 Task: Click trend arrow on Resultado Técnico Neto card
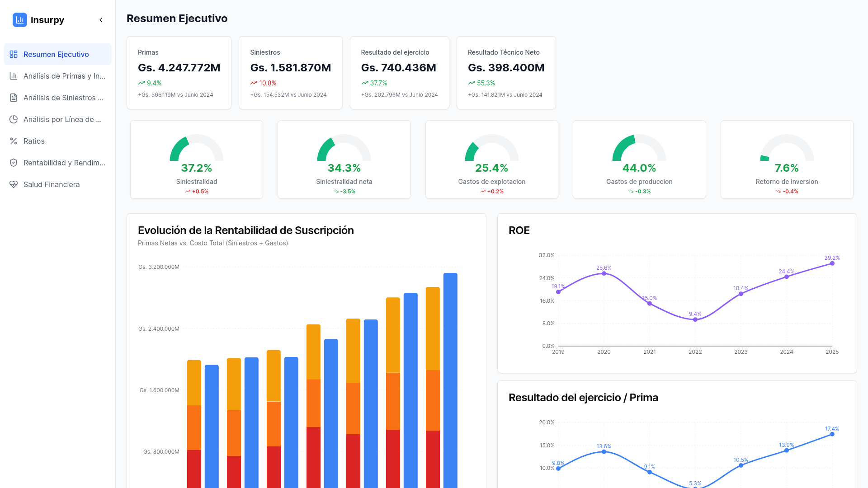click(x=472, y=83)
